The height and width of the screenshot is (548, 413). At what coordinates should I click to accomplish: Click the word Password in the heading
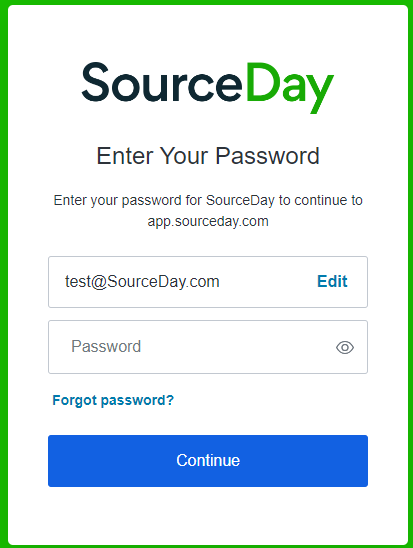pos(267,156)
